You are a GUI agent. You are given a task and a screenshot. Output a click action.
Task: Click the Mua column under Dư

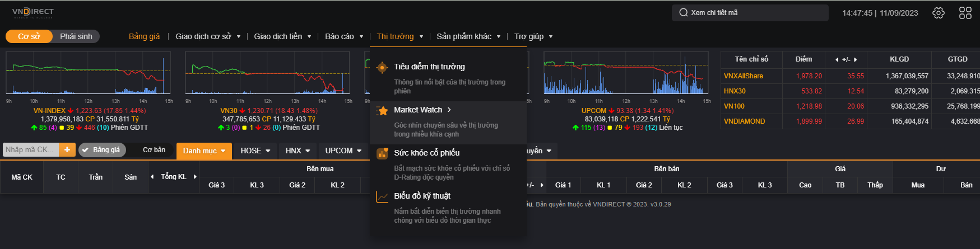[918, 185]
